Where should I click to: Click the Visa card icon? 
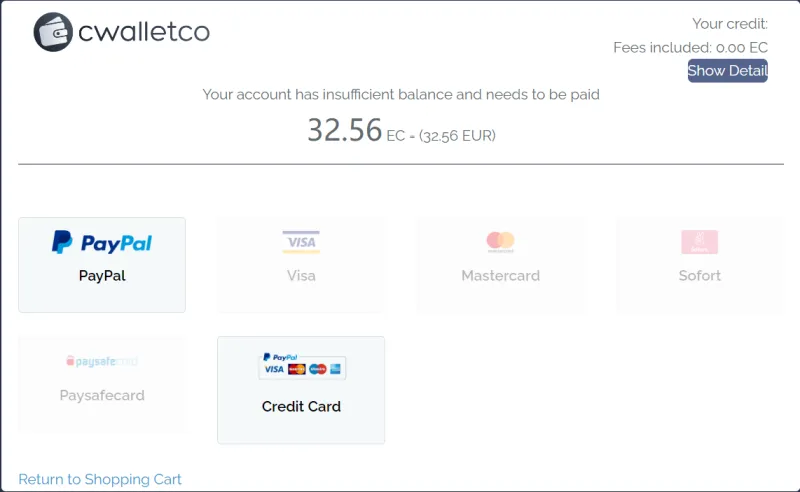click(301, 242)
